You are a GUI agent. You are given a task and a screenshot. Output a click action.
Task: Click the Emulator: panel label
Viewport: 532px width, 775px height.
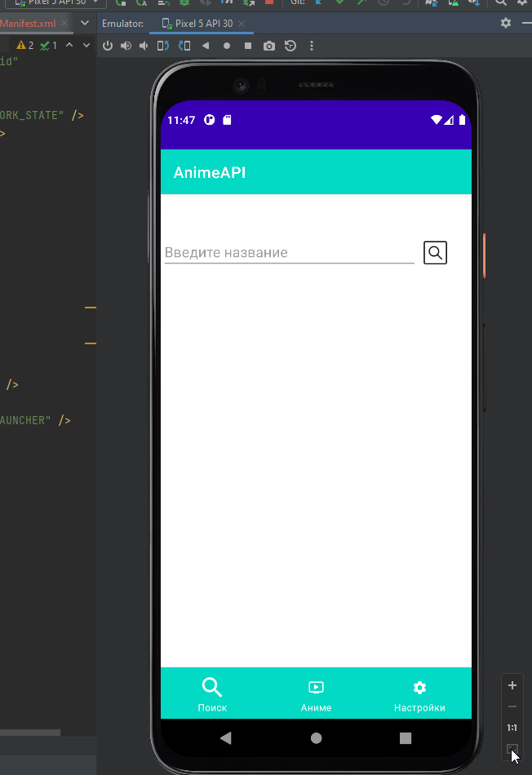point(122,23)
